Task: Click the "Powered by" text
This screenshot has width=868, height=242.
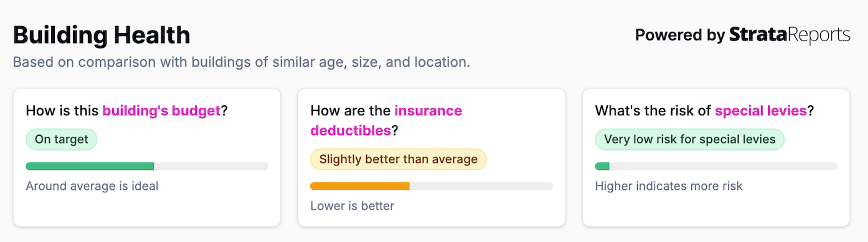Action: coord(680,35)
